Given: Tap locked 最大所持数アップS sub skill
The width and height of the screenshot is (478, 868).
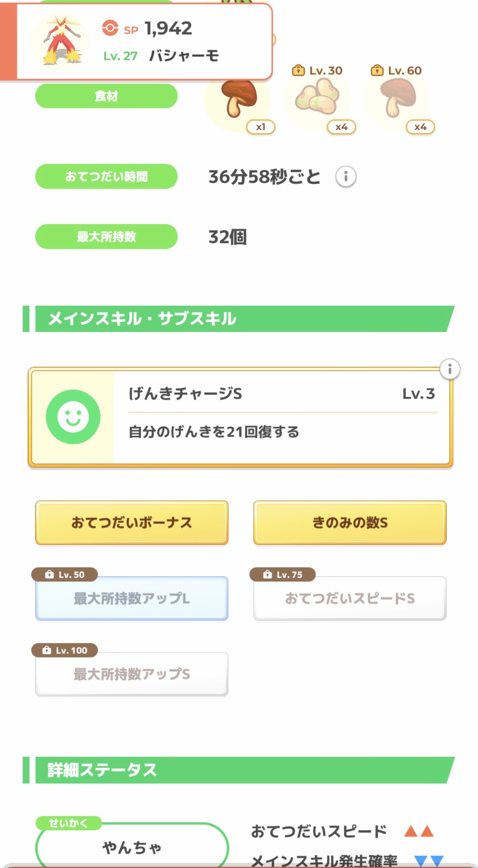Looking at the screenshot, I should point(132,674).
